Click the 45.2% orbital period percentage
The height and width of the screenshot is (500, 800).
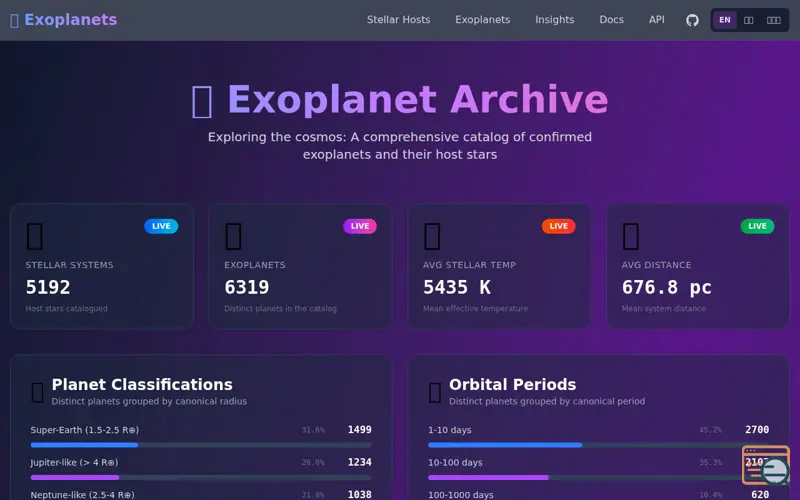click(710, 430)
